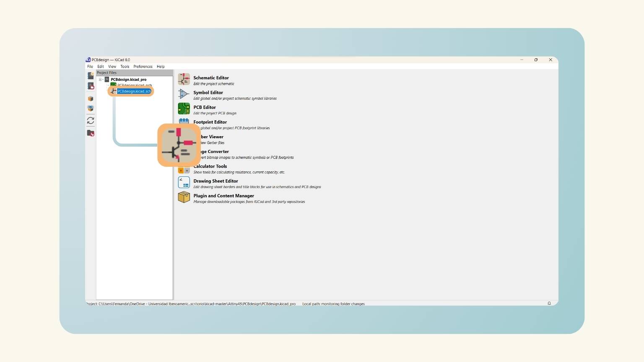Launch Symbol Editor via its op-amp icon

tap(184, 94)
